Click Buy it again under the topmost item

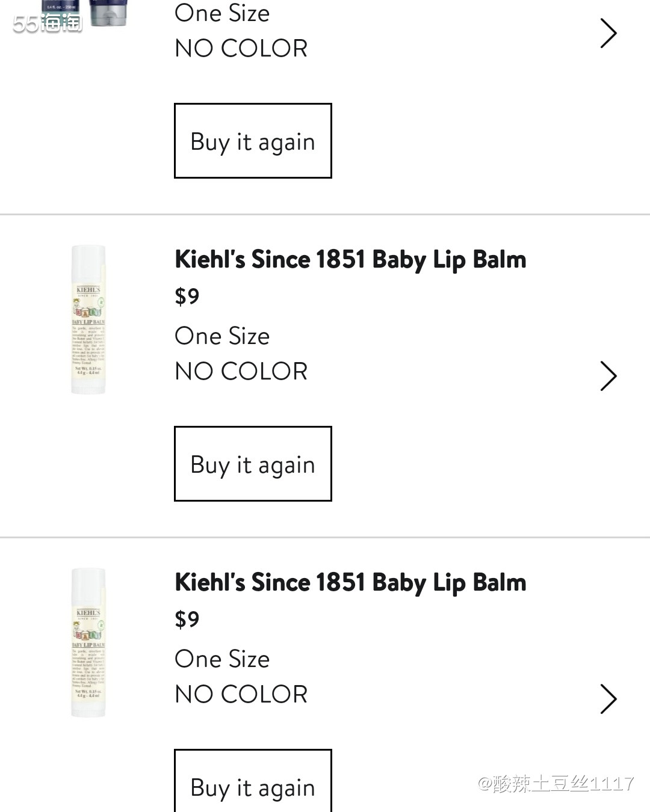pos(253,141)
